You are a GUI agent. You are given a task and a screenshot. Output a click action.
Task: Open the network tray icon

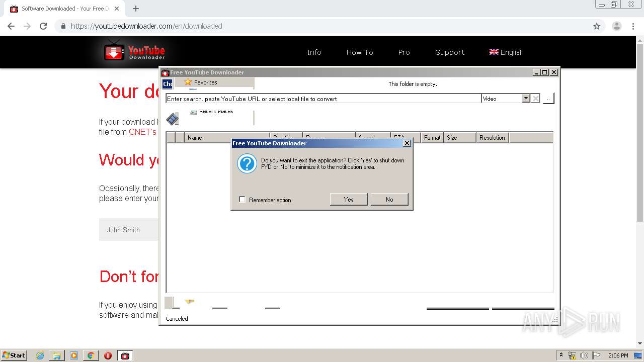pos(572,355)
